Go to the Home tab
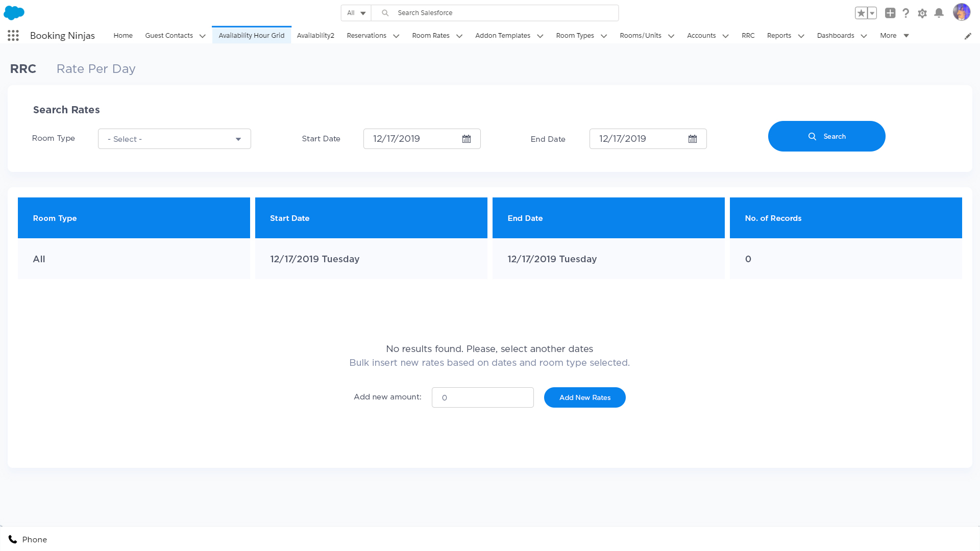The image size is (980, 551). click(123, 35)
